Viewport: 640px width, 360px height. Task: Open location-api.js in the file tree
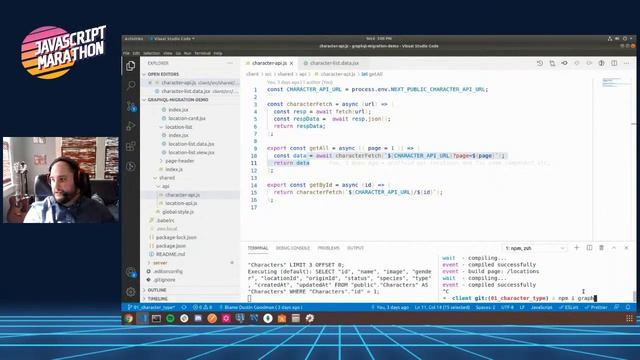point(181,203)
